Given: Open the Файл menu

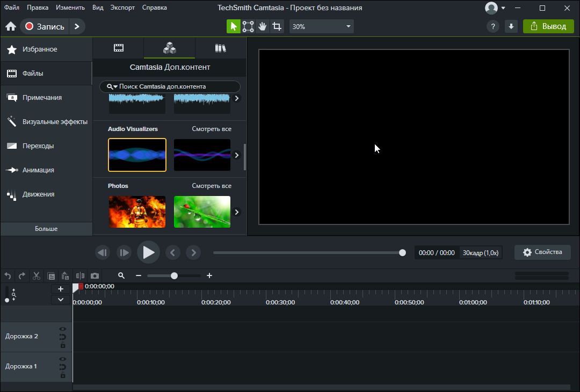Looking at the screenshot, I should pos(11,8).
